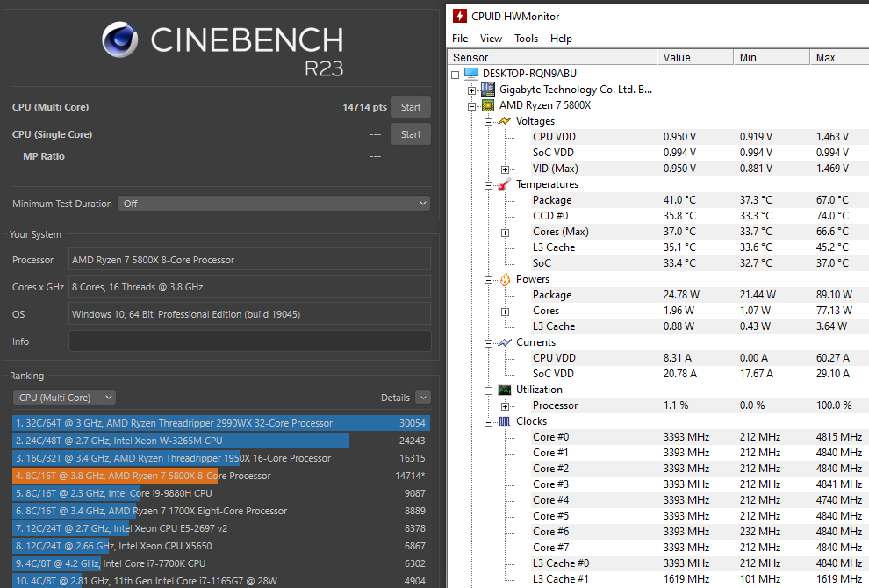Select the SoC VDD voltage row

[x=699, y=153]
